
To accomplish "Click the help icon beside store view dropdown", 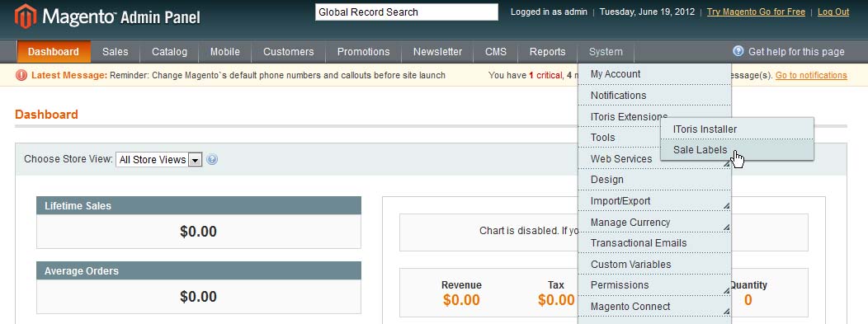I will pyautogui.click(x=212, y=159).
